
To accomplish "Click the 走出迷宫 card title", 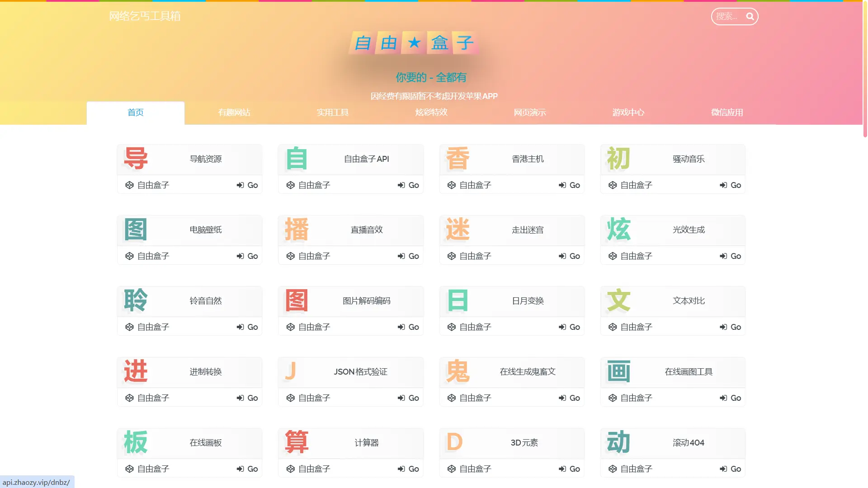I will coord(528,230).
